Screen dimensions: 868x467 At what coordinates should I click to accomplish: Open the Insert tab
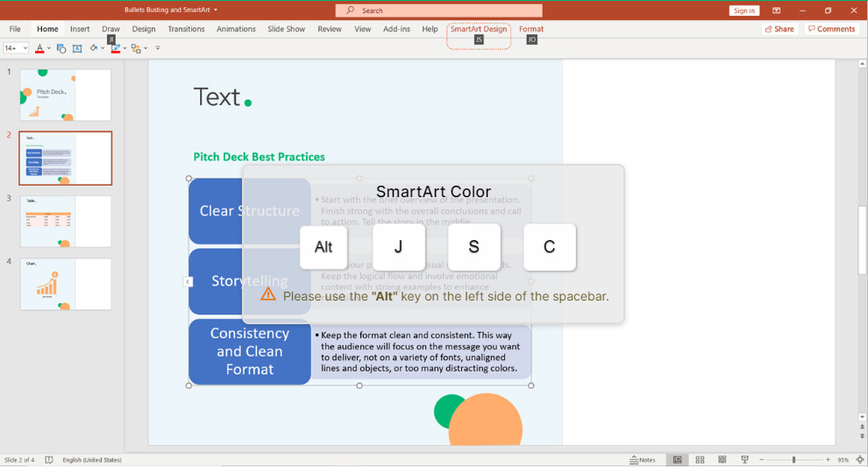80,29
